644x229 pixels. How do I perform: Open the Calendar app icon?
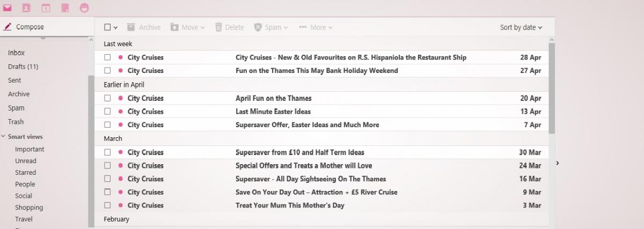[x=46, y=8]
